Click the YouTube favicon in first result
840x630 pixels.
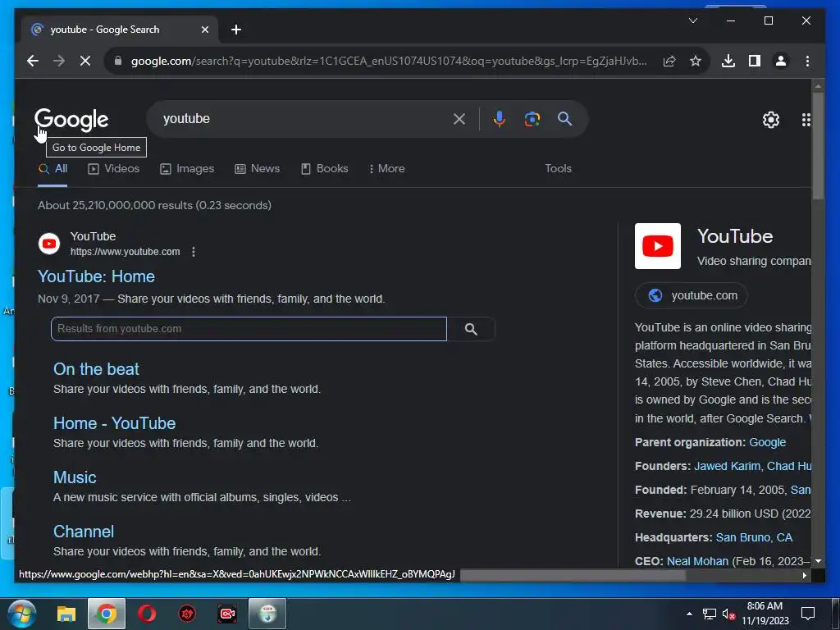pyautogui.click(x=49, y=244)
